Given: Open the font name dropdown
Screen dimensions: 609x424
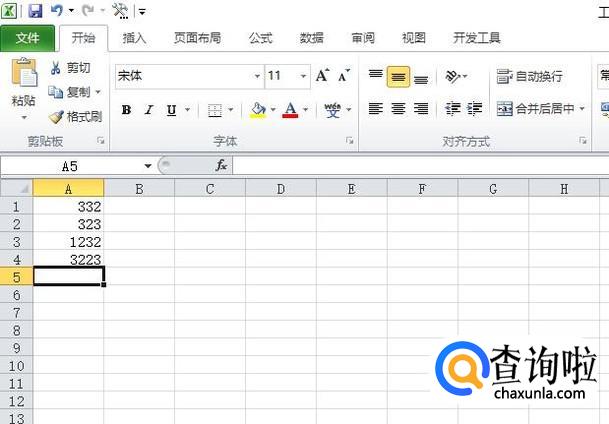Looking at the screenshot, I should click(257, 76).
